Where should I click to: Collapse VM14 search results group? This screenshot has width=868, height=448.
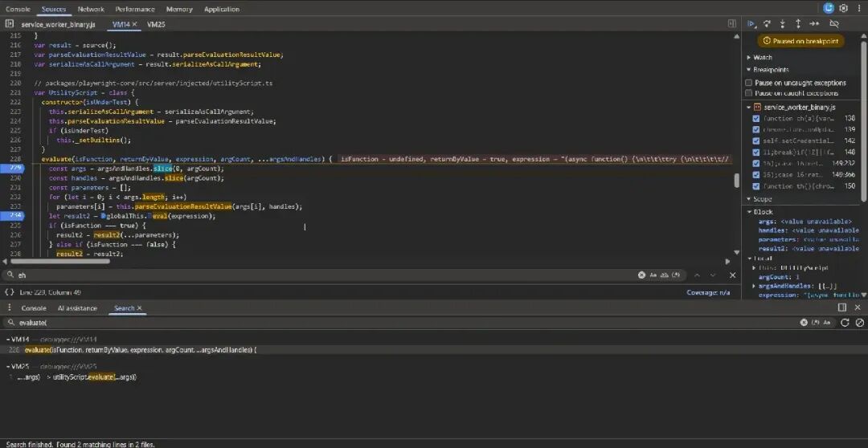click(8, 339)
